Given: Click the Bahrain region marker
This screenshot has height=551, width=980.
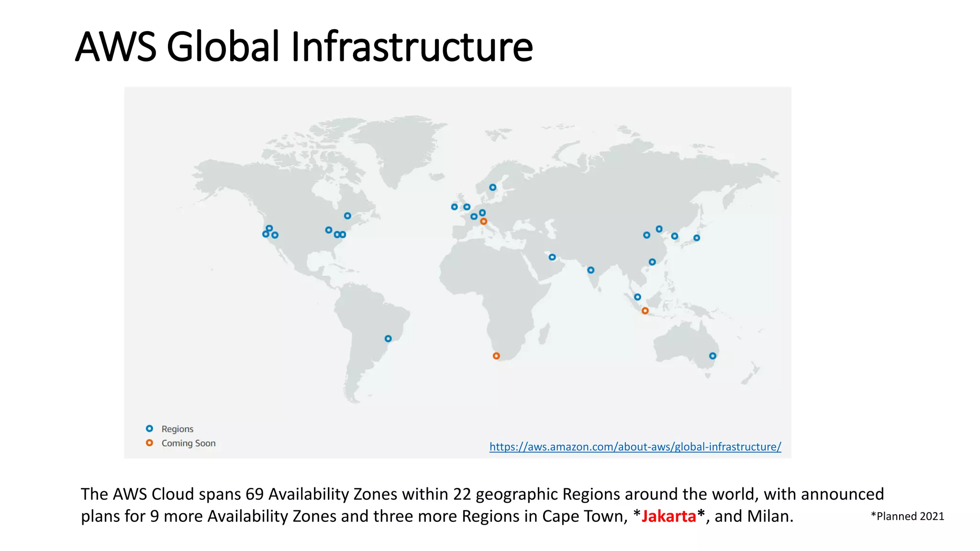Looking at the screenshot, I should pyautogui.click(x=552, y=257).
